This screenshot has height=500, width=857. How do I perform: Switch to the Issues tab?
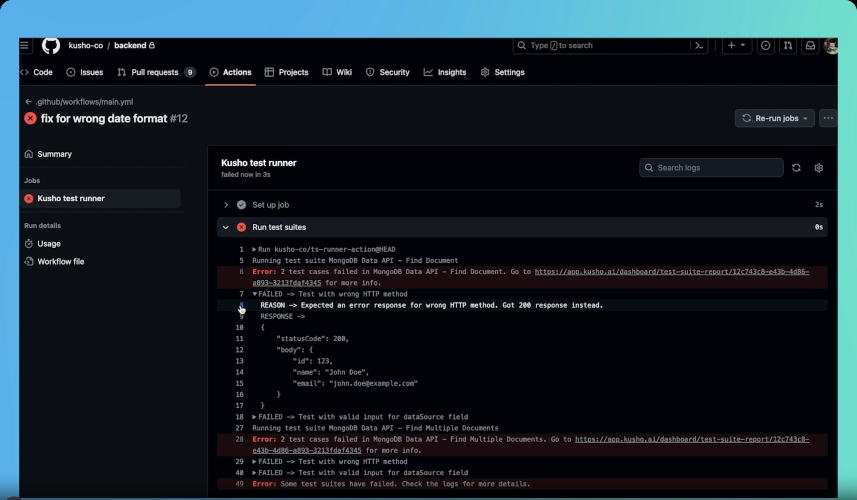(85, 72)
